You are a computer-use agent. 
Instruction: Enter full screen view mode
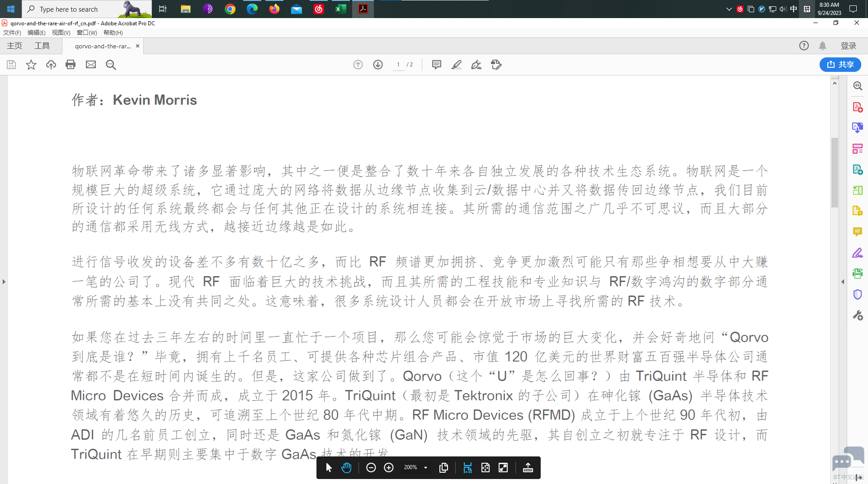click(503, 468)
